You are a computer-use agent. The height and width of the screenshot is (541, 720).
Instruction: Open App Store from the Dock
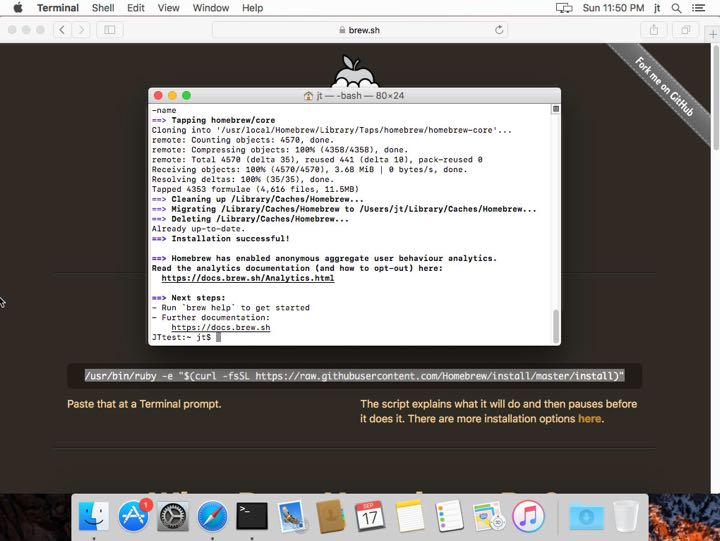tap(133, 517)
